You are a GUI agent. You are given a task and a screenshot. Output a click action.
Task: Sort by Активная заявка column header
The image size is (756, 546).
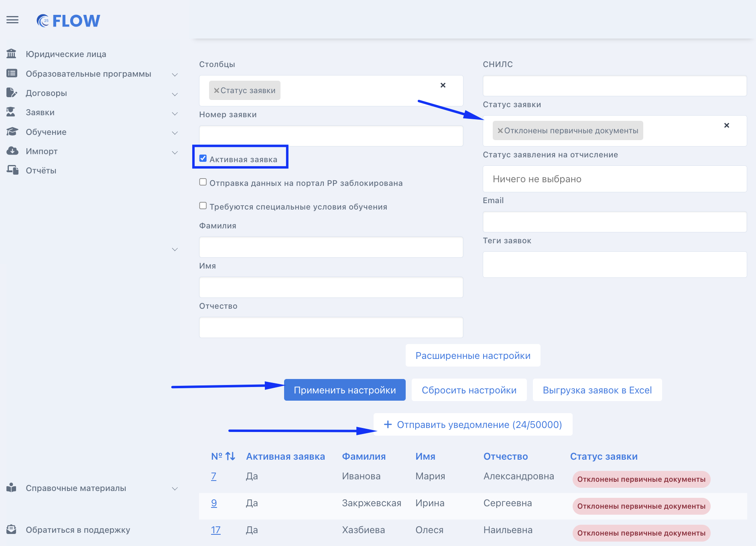285,456
